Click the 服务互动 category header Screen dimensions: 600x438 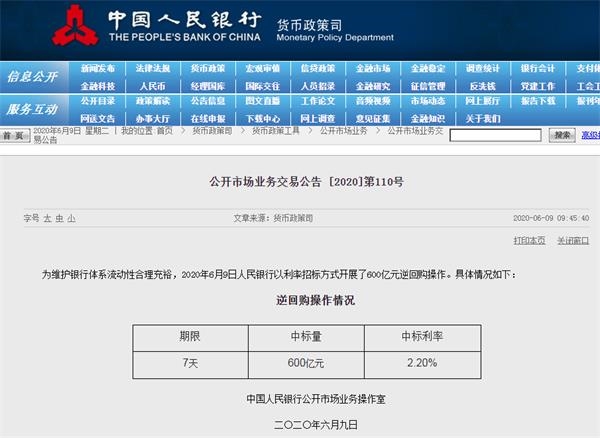pos(32,109)
